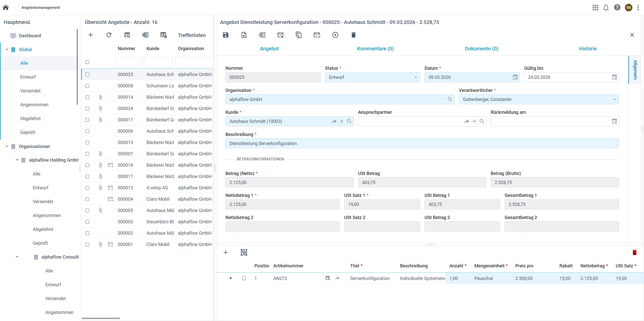Click the Trefferlisten button
The image size is (644, 321).
click(192, 35)
